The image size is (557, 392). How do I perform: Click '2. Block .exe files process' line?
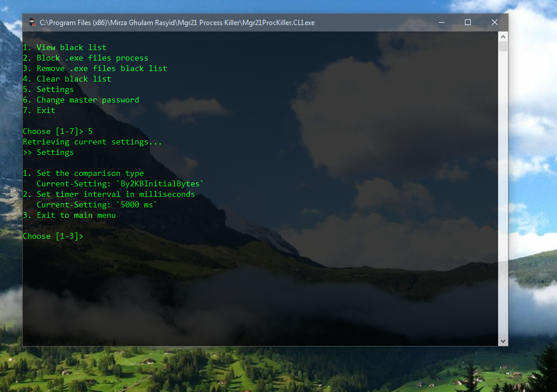coord(86,58)
